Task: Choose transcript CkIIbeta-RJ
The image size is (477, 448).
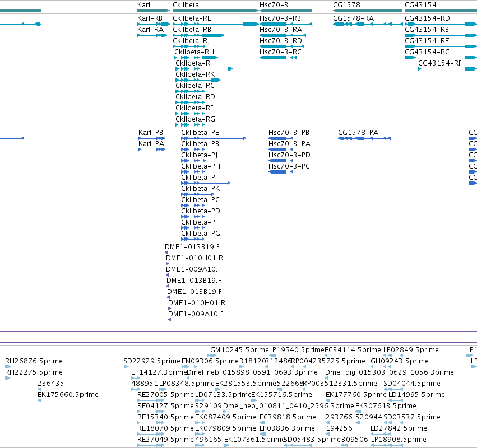Action: (x=191, y=41)
